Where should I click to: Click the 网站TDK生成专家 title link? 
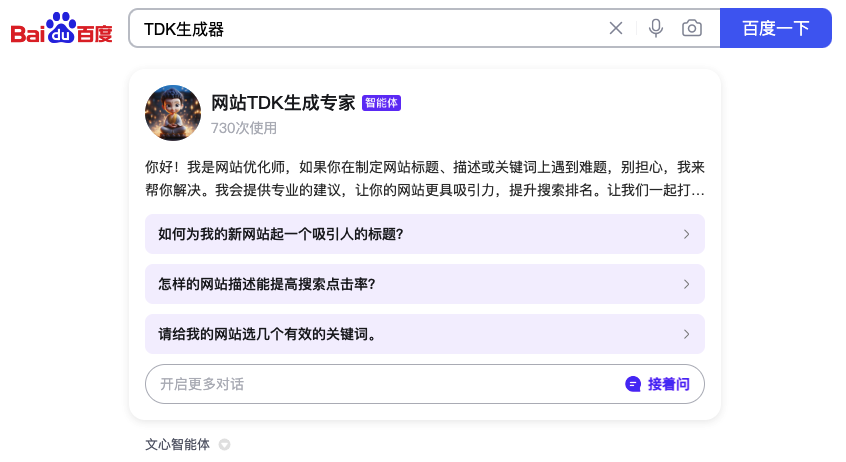pyautogui.click(x=283, y=103)
